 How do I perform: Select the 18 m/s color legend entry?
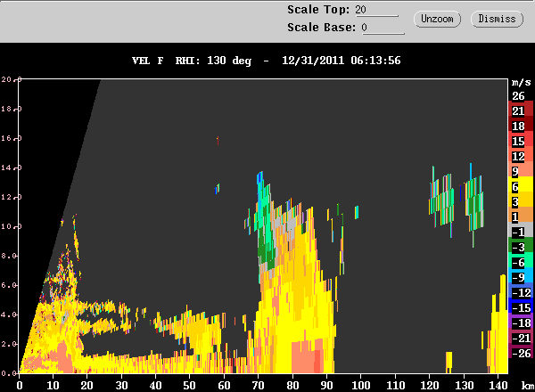click(x=521, y=126)
